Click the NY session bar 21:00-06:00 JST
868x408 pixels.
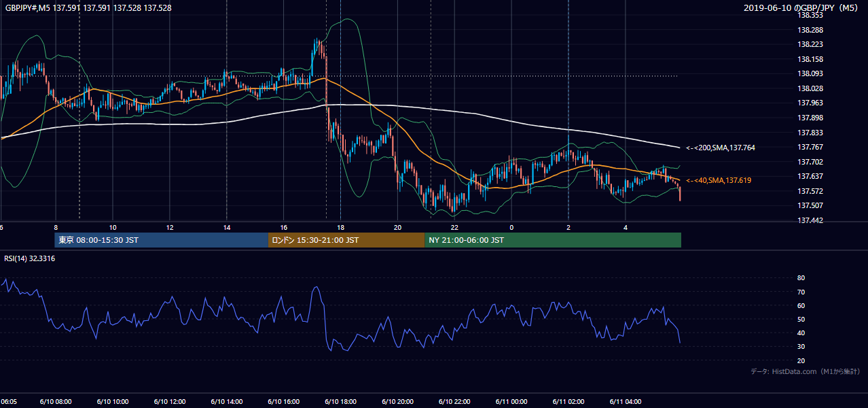coord(553,240)
